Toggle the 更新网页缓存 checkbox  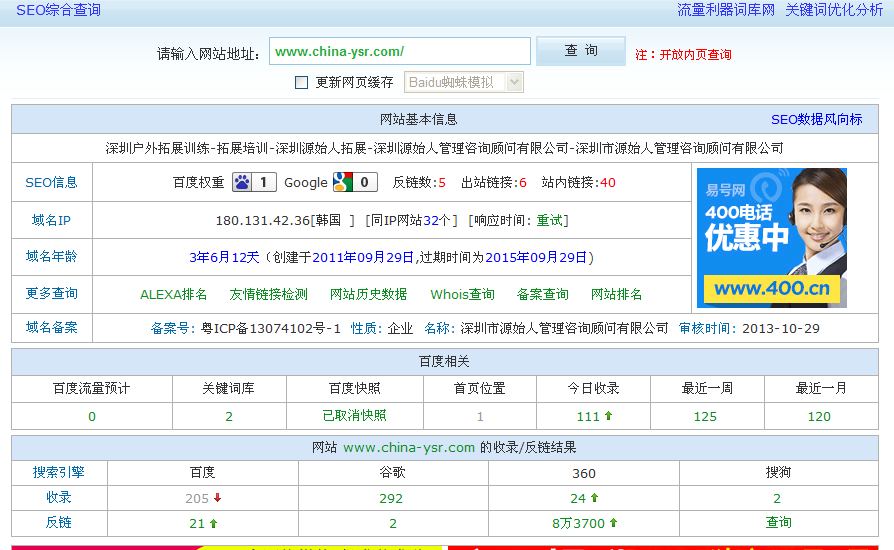pyautogui.click(x=301, y=83)
